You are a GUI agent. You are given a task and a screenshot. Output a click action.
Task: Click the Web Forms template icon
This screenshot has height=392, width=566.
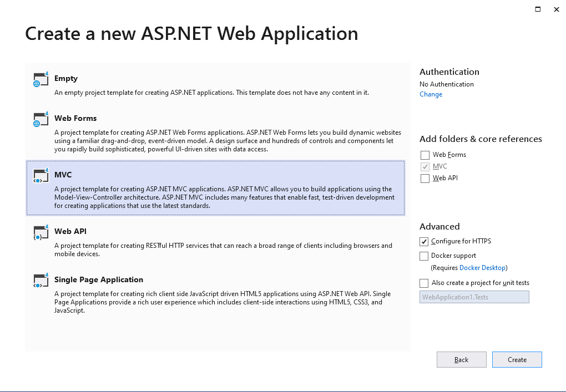point(40,120)
